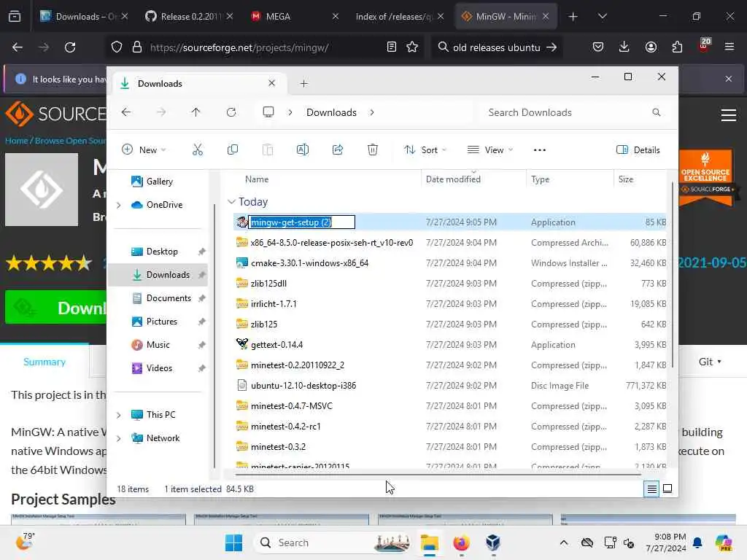Open the View dropdown
The width and height of the screenshot is (747, 560).
click(x=490, y=150)
